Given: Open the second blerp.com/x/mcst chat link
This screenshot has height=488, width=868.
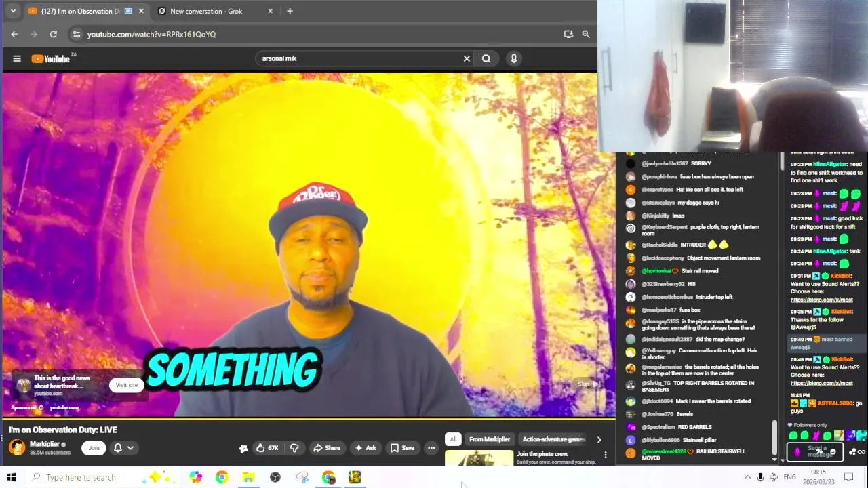Looking at the screenshot, I should (821, 383).
